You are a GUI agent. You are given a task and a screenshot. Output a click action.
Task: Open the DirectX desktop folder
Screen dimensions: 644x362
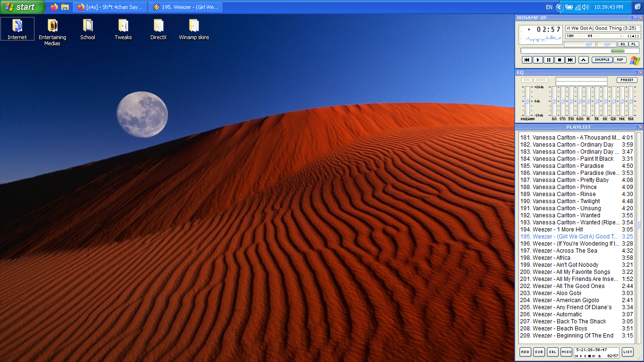click(158, 29)
